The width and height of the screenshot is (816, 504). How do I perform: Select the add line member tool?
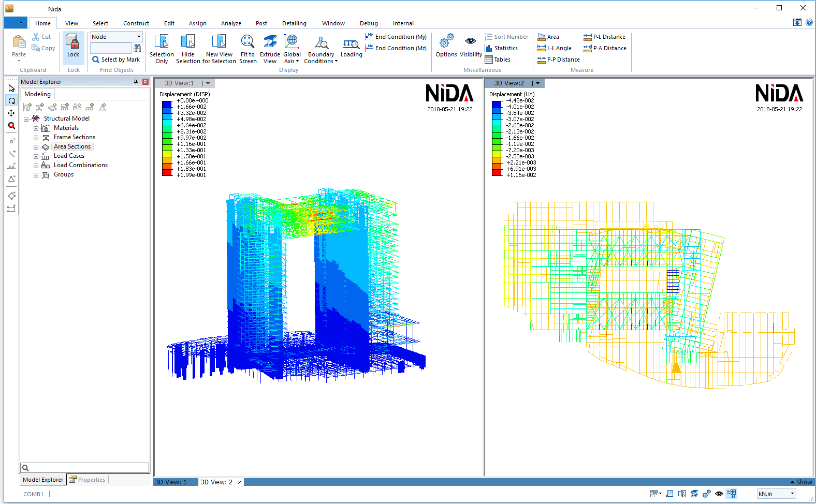pos(11,154)
